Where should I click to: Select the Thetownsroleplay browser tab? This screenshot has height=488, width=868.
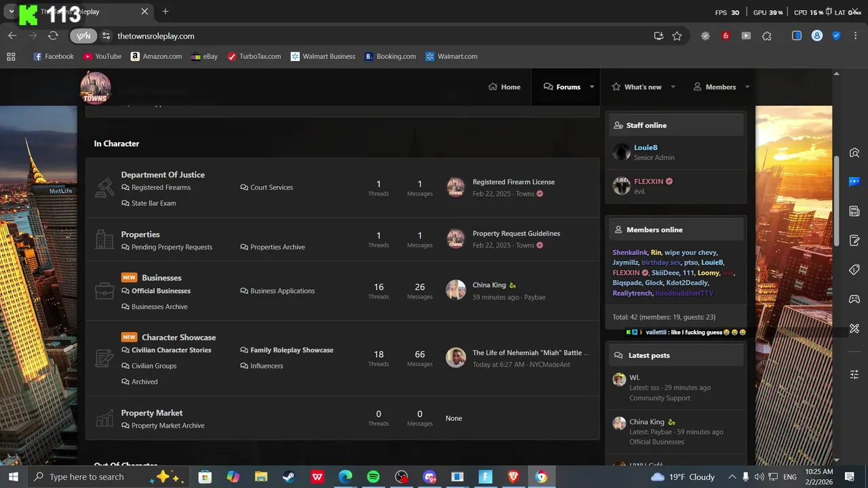pos(85,12)
